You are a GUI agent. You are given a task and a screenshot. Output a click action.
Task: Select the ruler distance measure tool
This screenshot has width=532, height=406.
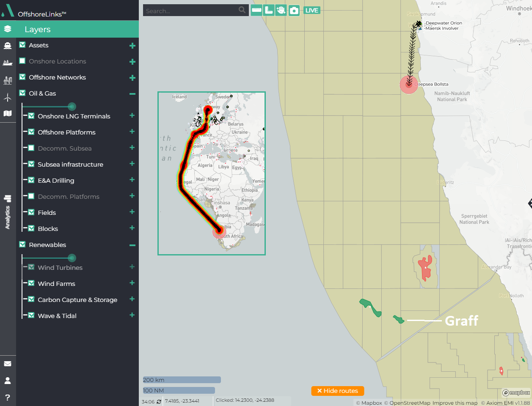point(256,11)
